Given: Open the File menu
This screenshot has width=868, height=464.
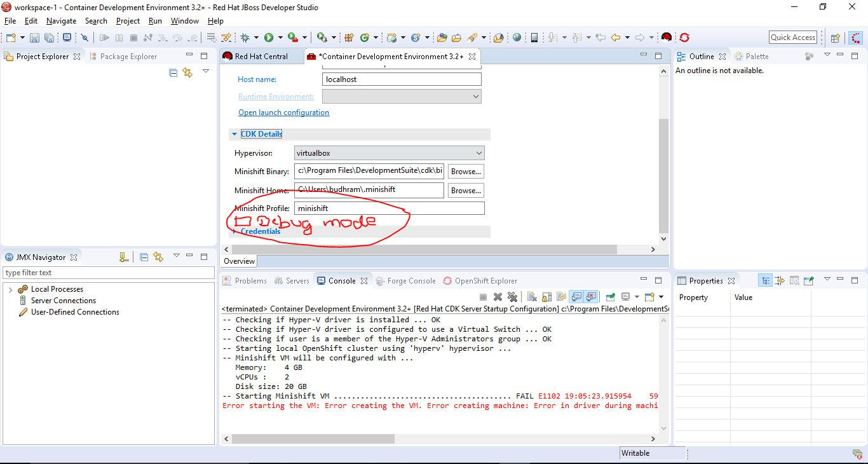Looking at the screenshot, I should (10, 21).
